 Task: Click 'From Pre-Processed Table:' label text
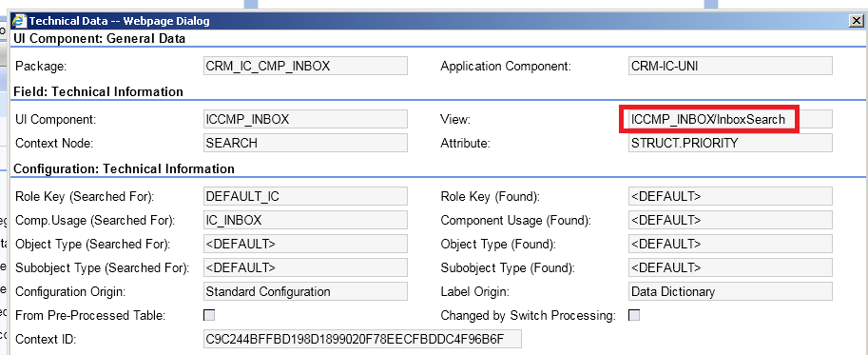pyautogui.click(x=90, y=316)
